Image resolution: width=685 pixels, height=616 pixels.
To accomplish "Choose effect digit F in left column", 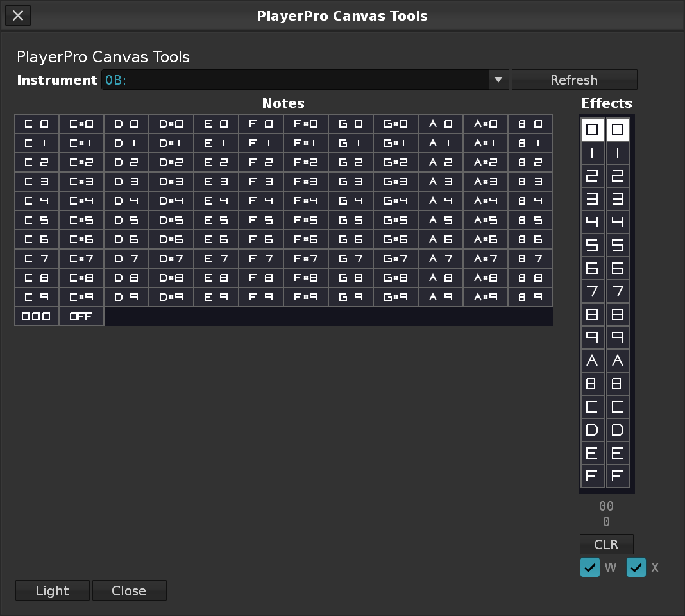I will 593,476.
